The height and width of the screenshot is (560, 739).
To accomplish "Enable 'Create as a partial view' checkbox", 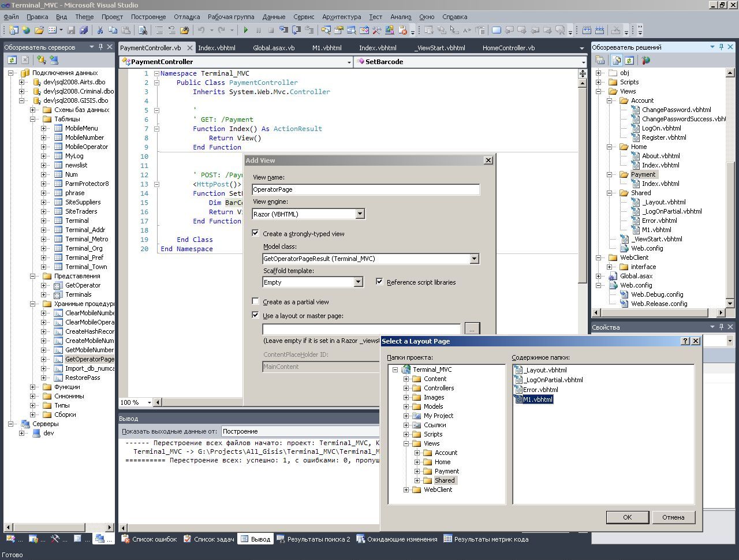I will click(x=255, y=301).
